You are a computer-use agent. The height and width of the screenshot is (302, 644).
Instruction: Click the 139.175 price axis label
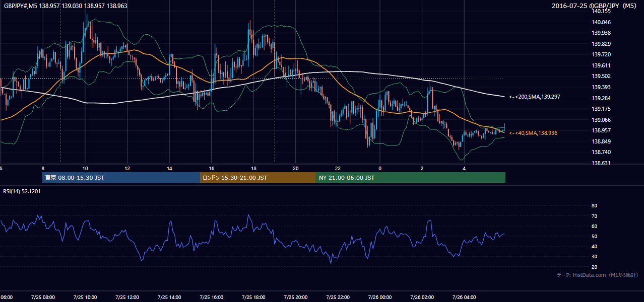(x=601, y=109)
